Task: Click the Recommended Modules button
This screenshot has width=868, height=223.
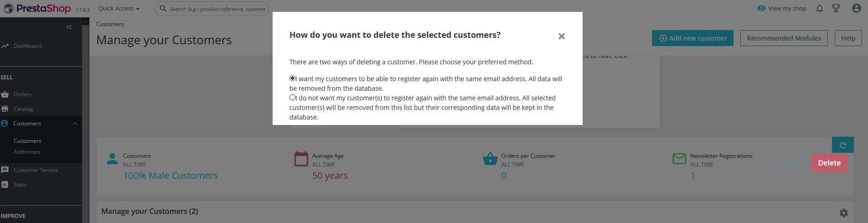Action: click(783, 38)
